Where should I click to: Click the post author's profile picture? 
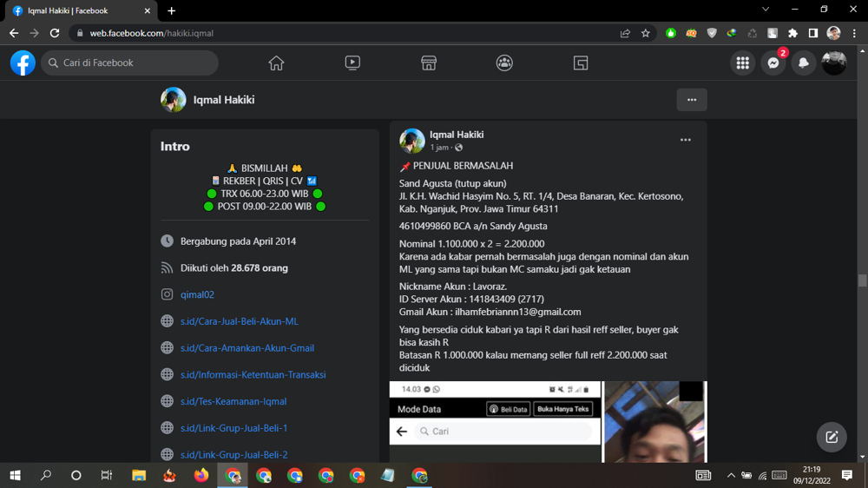click(x=411, y=141)
